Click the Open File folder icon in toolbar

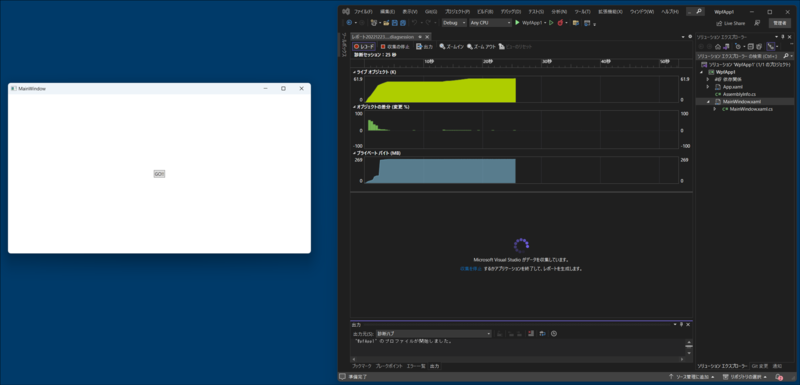point(386,23)
